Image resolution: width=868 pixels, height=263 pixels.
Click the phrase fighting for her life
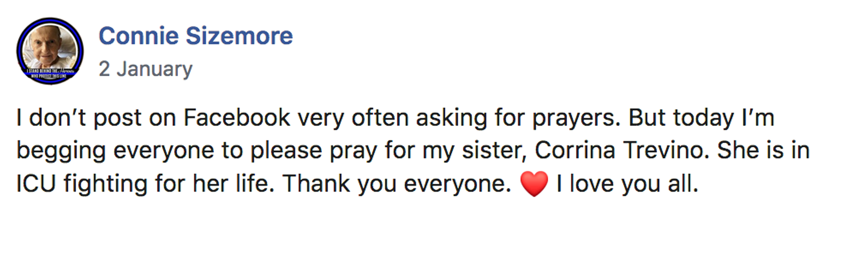[x=169, y=184]
